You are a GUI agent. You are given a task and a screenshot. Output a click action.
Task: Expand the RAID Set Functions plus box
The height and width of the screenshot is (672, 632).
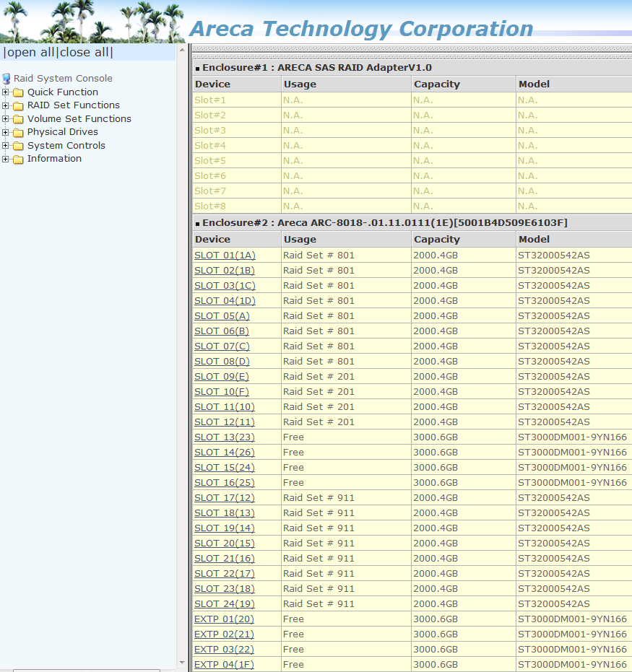coord(6,105)
